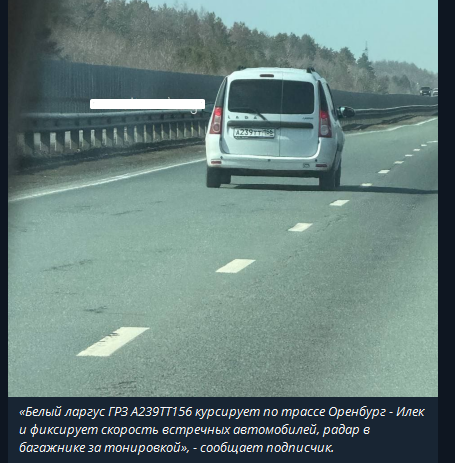Screen dimensions: 455x463
Task: Click the tower on the horizon
Action: tap(366, 49)
